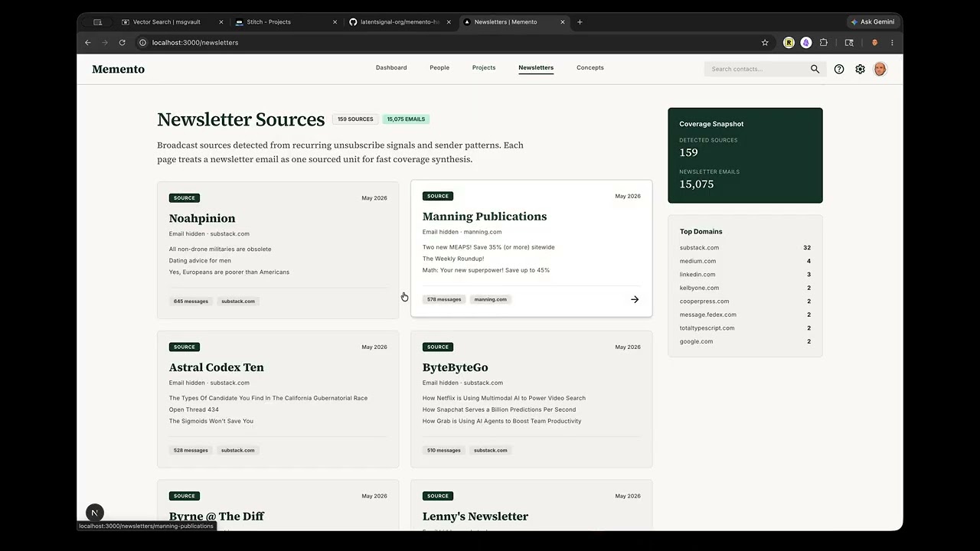
Task: Click the Chrome profile avatar icon
Action: 875,43
